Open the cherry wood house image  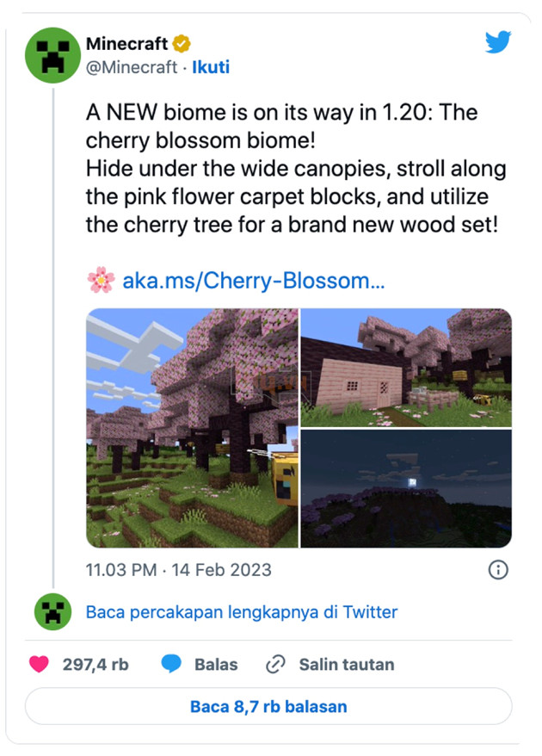coord(406,366)
